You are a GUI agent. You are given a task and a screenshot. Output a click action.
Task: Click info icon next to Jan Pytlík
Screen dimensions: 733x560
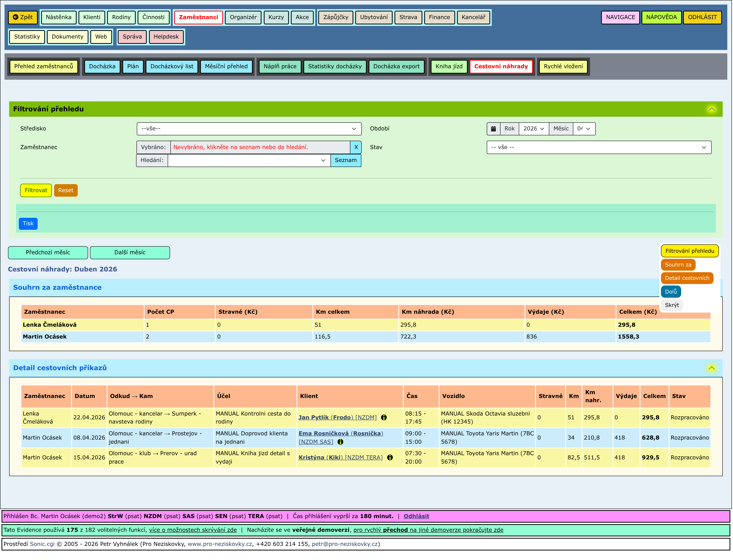tap(384, 418)
